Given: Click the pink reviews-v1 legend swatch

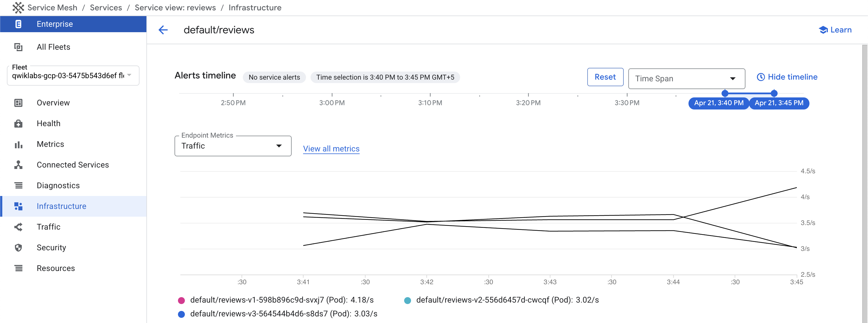Looking at the screenshot, I should (x=181, y=300).
